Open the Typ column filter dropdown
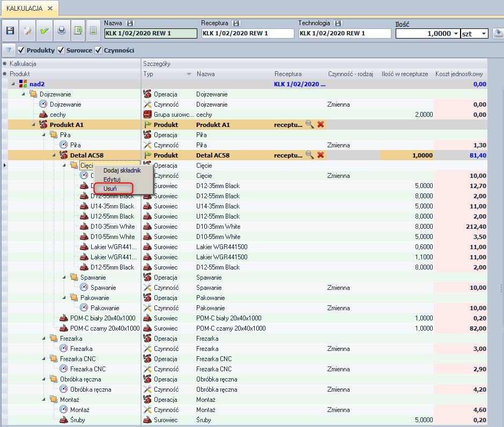 (189, 74)
